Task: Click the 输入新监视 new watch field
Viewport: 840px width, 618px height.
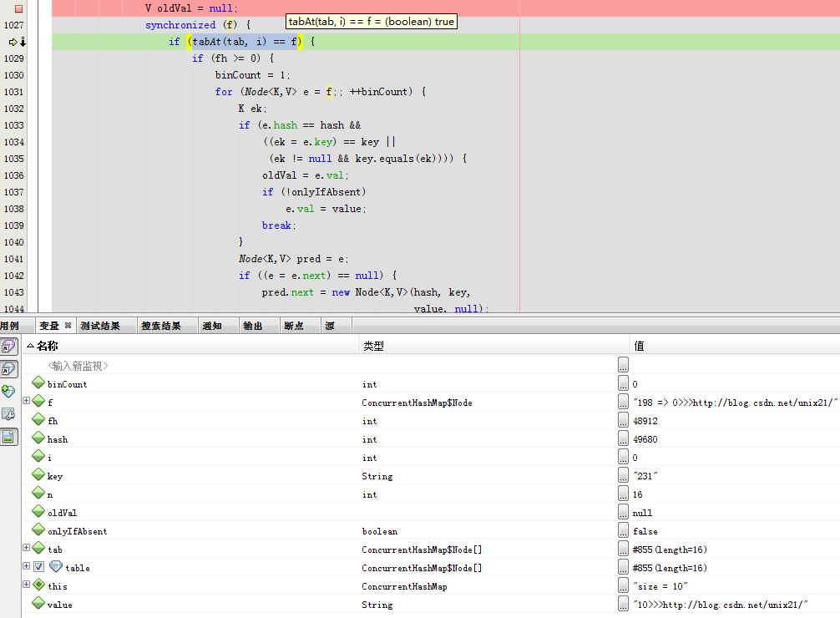Action: pyautogui.click(x=78, y=366)
